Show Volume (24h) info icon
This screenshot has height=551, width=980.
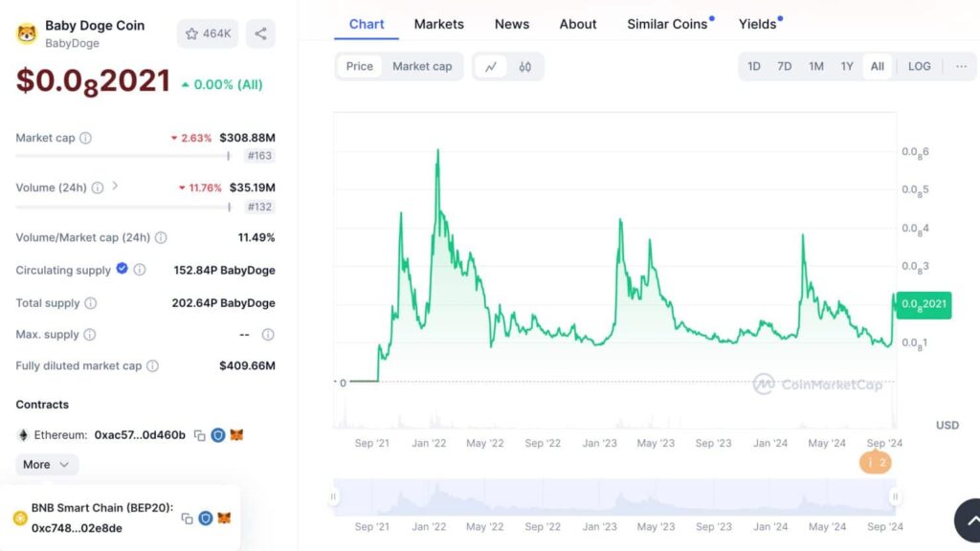(x=98, y=187)
